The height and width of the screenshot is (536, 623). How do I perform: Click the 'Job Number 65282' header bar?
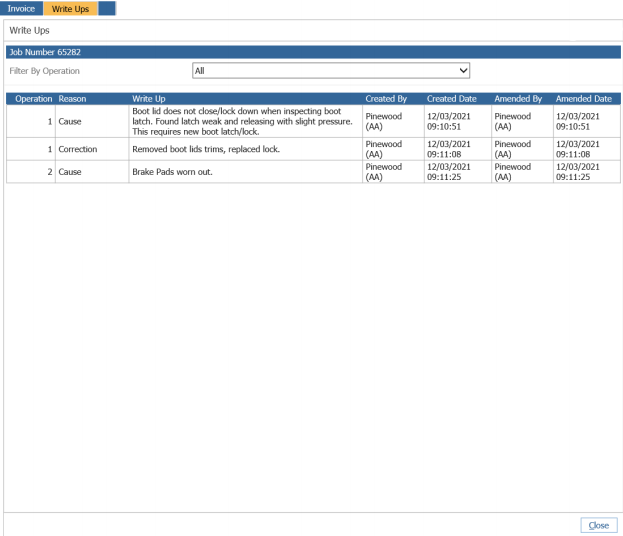click(x=313, y=52)
